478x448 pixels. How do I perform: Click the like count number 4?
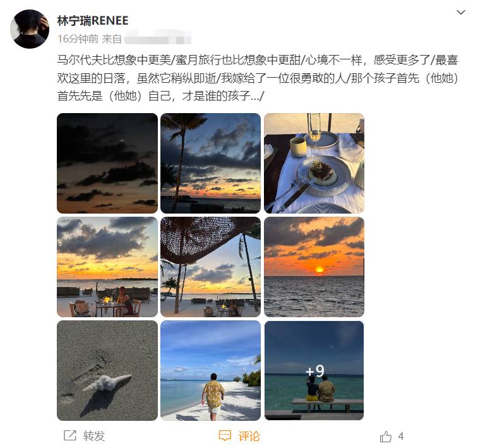tap(401, 437)
